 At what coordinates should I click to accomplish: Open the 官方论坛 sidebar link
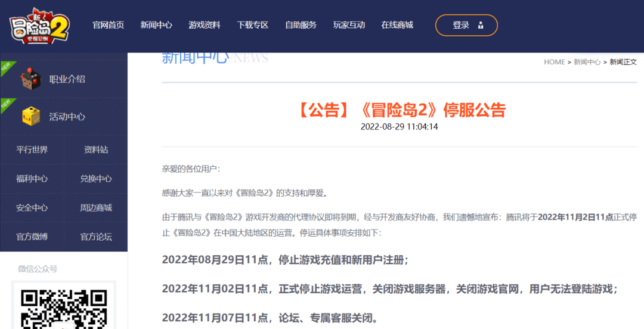coord(95,237)
